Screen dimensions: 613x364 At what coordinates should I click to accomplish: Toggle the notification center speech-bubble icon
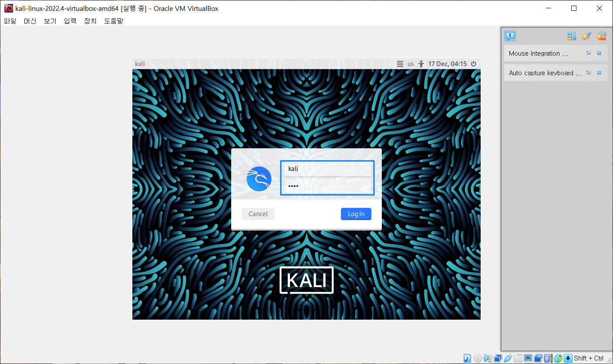point(510,36)
